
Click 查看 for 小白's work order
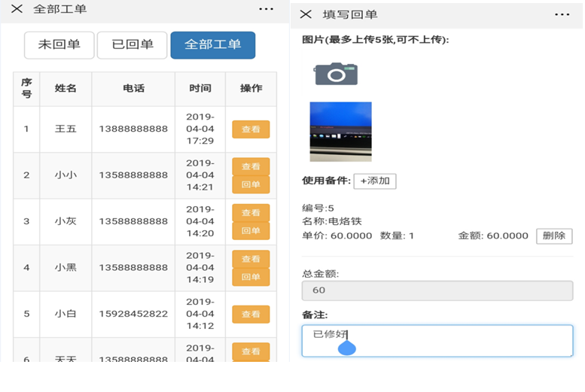251,314
